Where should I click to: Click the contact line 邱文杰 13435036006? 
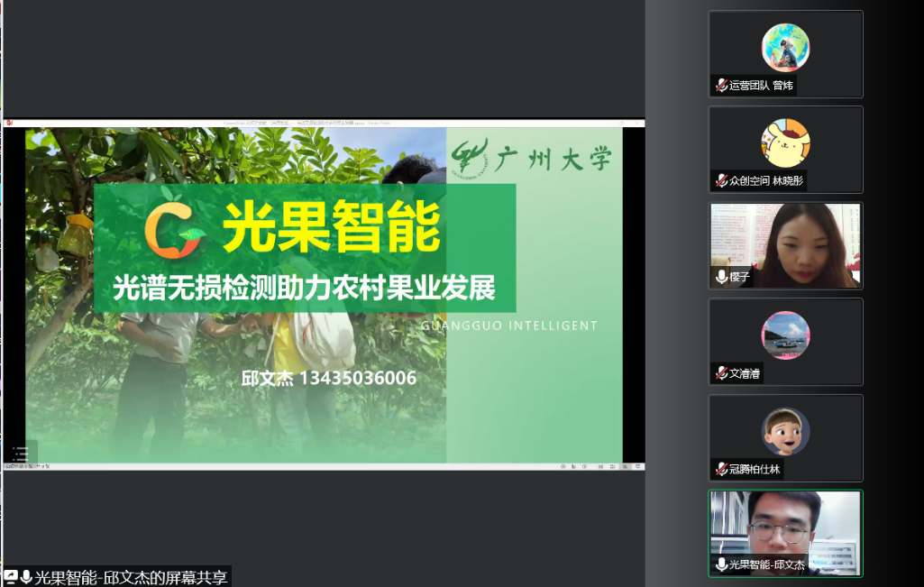coord(329,378)
